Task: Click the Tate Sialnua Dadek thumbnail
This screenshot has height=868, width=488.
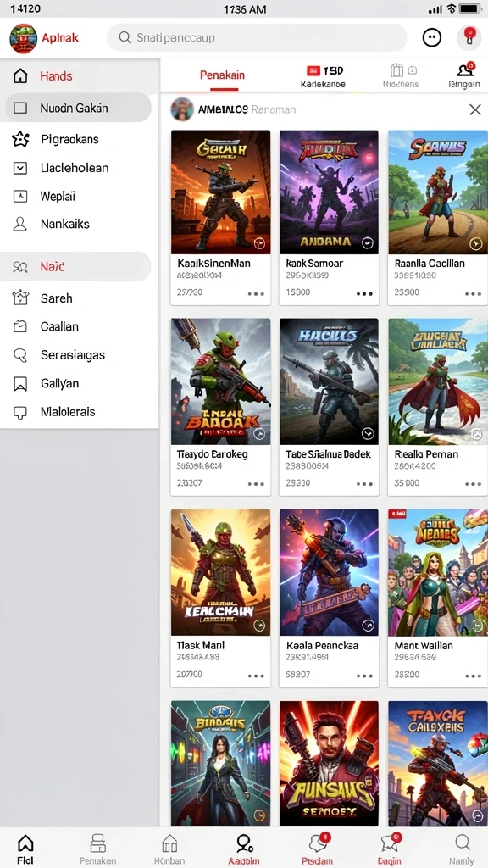Action: pyautogui.click(x=329, y=381)
